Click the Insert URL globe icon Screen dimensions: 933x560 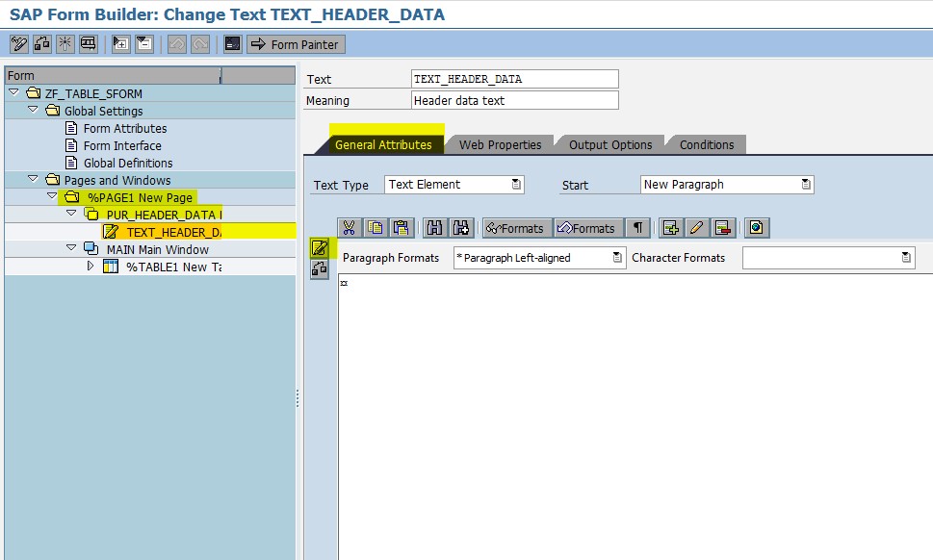tap(756, 228)
